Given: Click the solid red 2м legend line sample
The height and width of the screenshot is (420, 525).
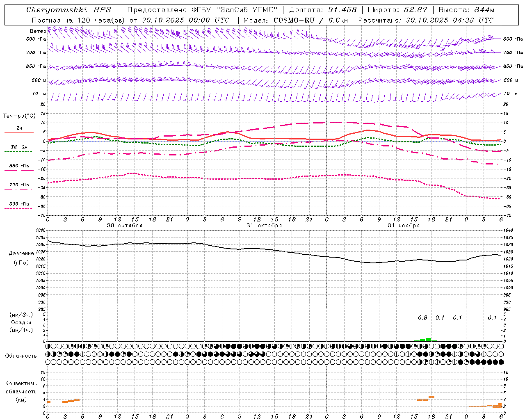Looking at the screenshot, I should click(x=19, y=132).
